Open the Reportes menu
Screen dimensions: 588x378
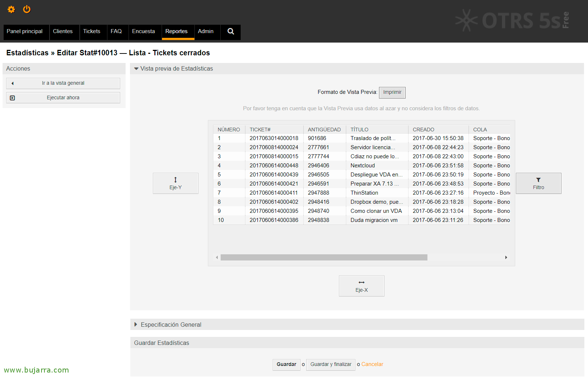point(176,31)
